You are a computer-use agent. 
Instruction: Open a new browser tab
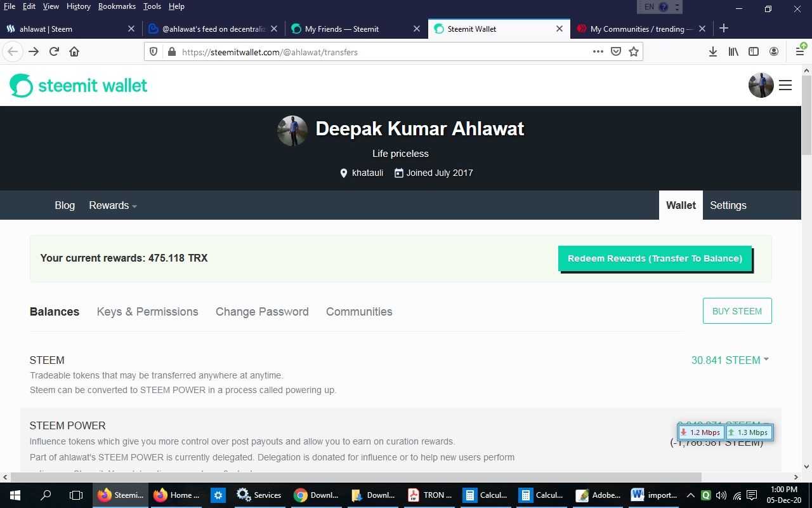tap(724, 29)
